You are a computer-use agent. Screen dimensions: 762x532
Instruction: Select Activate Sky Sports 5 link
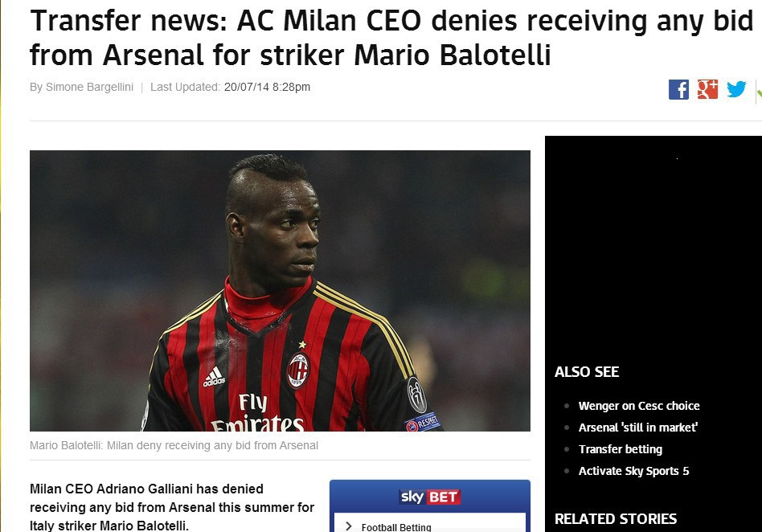click(633, 471)
